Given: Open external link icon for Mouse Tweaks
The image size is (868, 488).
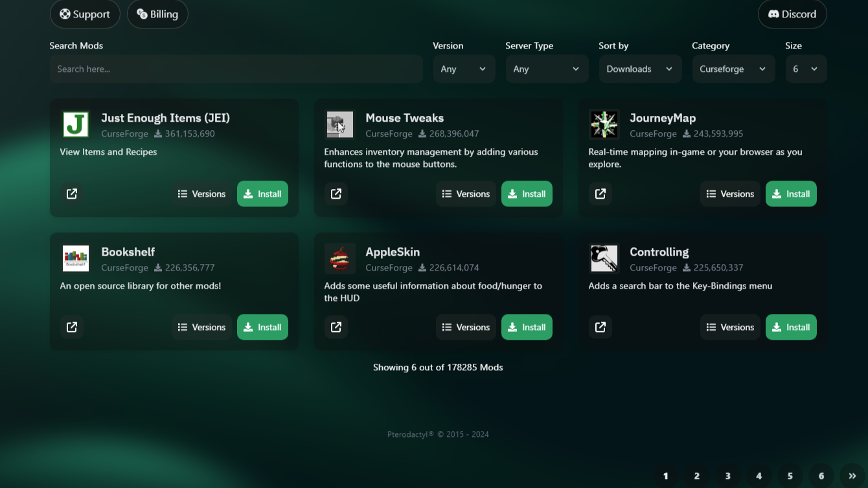Looking at the screenshot, I should pyautogui.click(x=336, y=194).
